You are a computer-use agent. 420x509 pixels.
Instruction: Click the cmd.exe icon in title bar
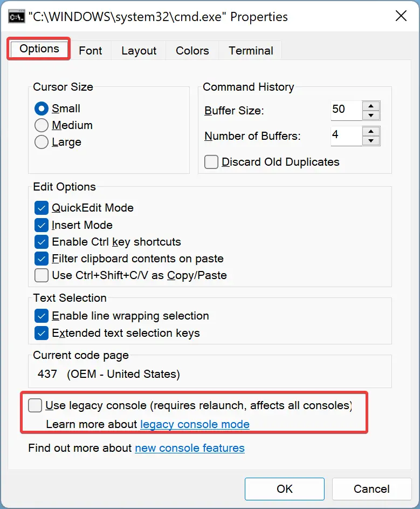click(x=17, y=16)
